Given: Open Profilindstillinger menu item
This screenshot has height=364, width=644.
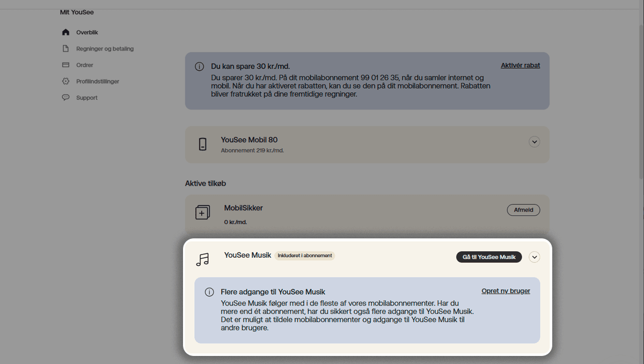Looking at the screenshot, I should click(x=98, y=82).
